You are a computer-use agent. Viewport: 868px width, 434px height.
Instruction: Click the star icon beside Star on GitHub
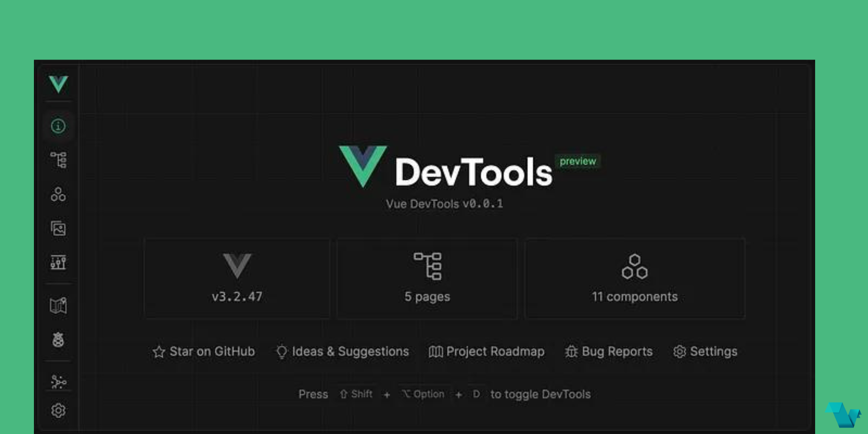(x=159, y=352)
